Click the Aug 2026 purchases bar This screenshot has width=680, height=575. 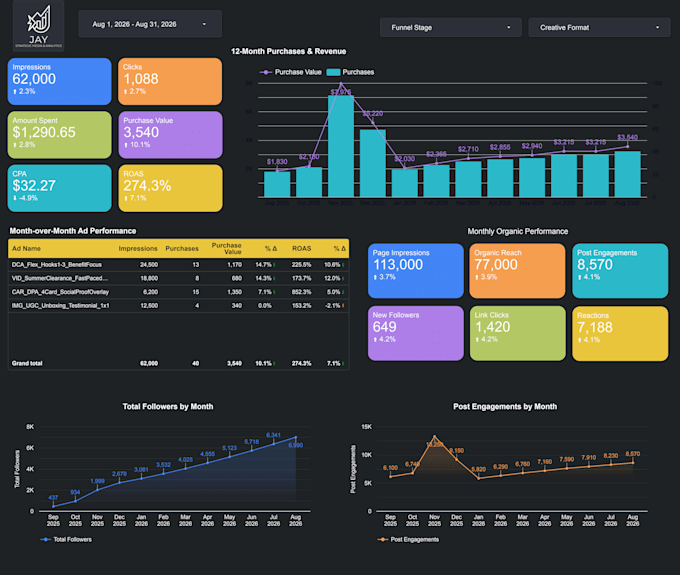(628, 174)
